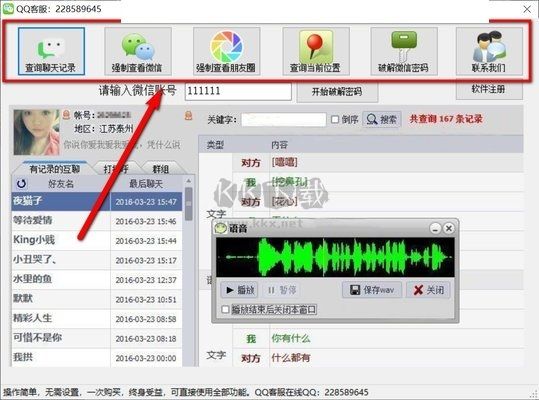Click the 查询当前位置 location pin icon
The image size is (539, 400).
[316, 51]
